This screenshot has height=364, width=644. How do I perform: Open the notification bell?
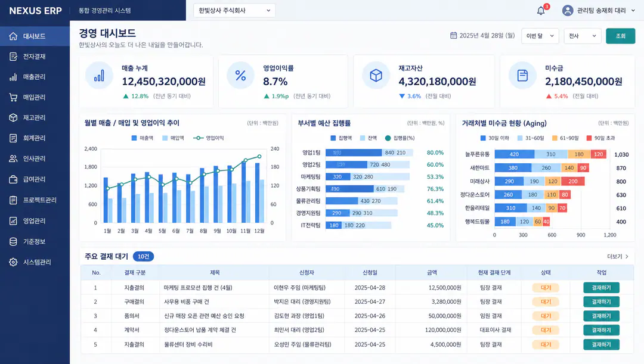541,11
